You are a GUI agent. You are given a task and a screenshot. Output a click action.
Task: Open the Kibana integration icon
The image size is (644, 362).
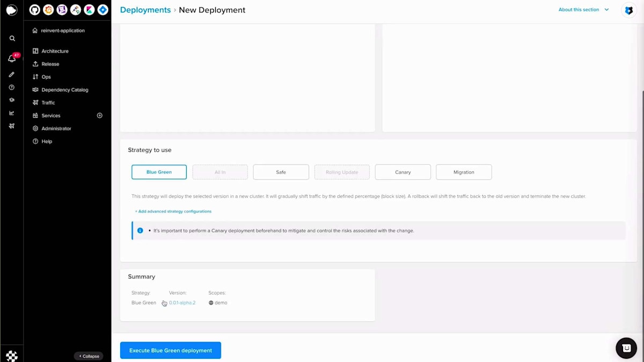coord(89,10)
